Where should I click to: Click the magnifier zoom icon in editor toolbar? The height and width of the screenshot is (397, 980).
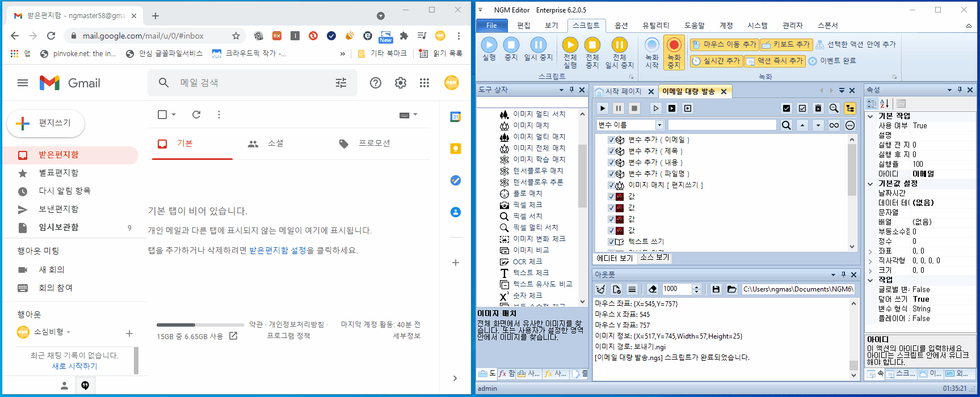[x=834, y=108]
